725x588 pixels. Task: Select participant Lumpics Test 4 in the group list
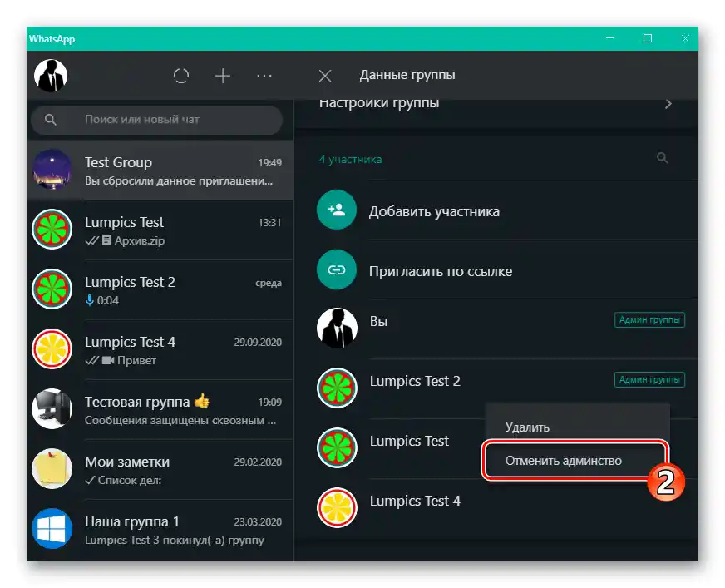[x=496, y=508]
